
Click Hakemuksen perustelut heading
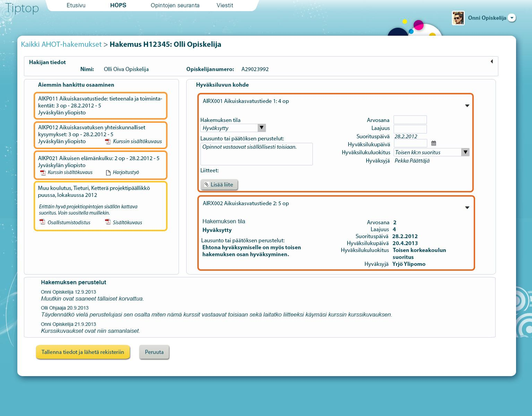tap(74, 282)
